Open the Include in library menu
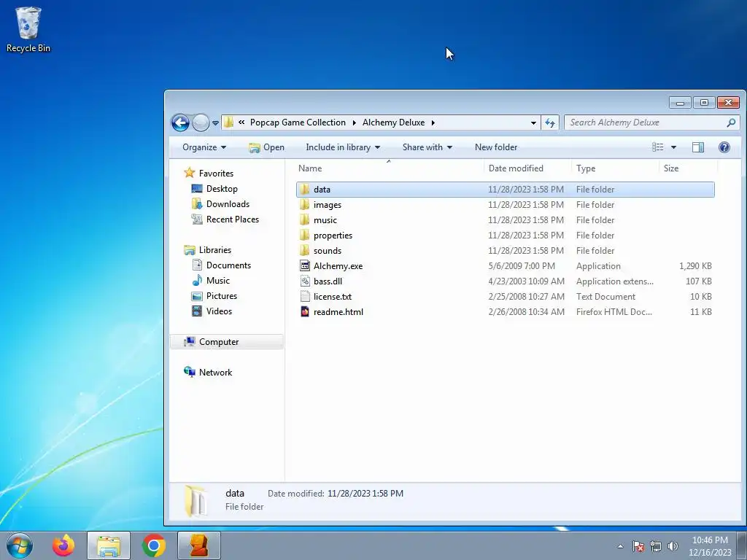The image size is (747, 560). [x=343, y=147]
